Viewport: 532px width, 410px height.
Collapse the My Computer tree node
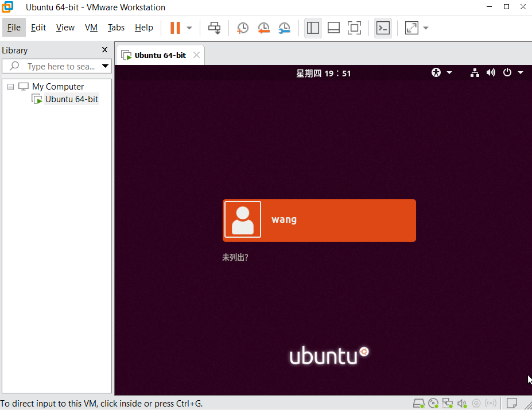point(10,87)
